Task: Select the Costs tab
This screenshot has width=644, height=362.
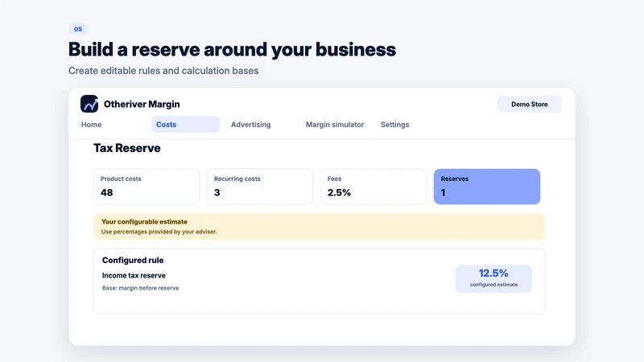Action: click(185, 125)
